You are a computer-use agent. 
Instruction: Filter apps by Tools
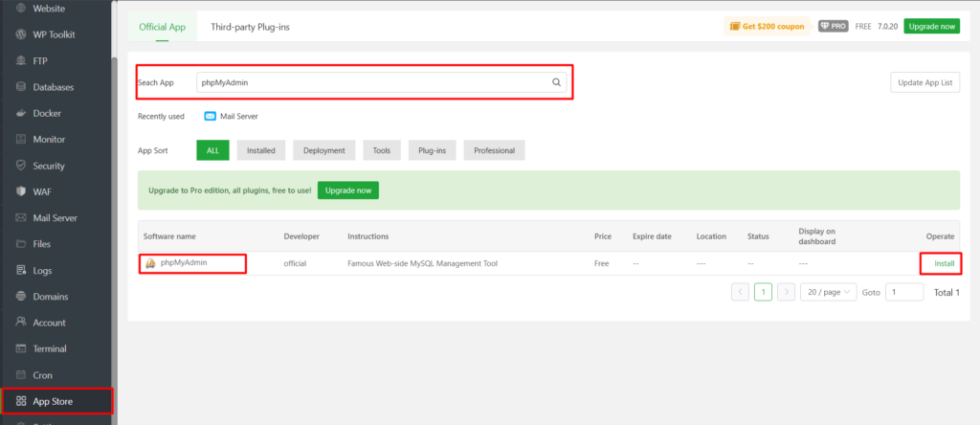381,150
